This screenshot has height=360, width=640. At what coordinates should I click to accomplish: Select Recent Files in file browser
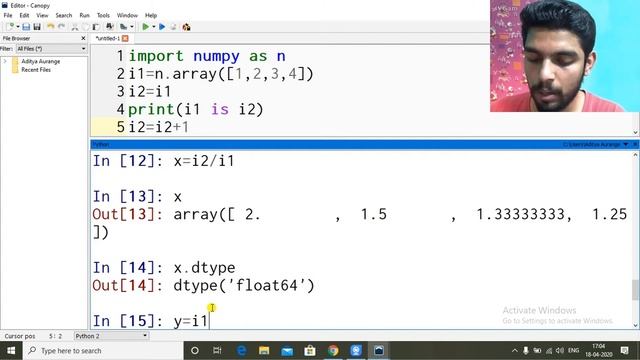click(36, 70)
